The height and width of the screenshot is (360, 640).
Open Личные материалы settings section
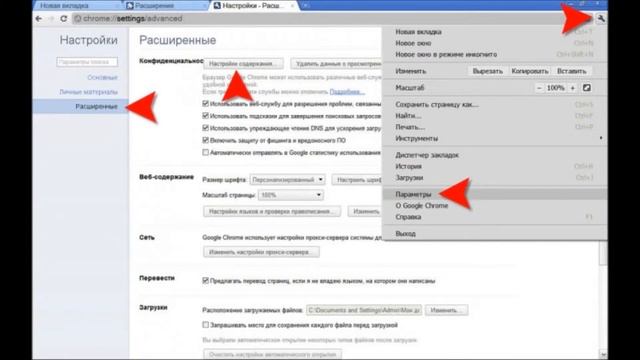(x=89, y=92)
